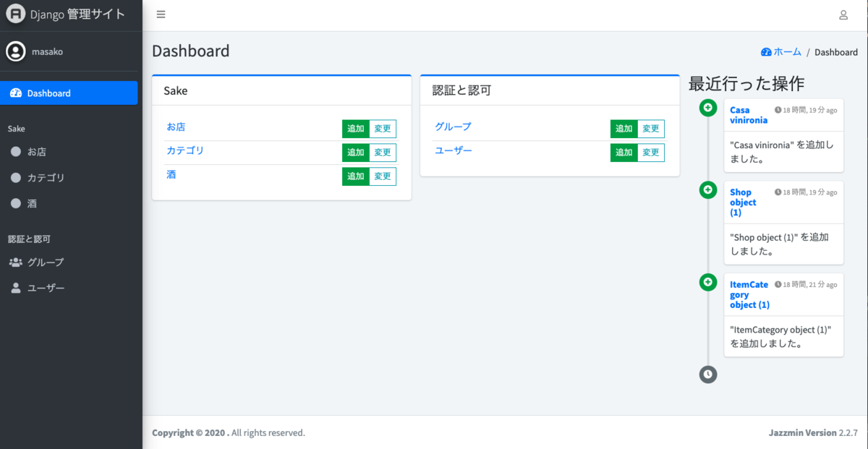Screen dimensions: 868x449
Task: Open user account icon in top bar
Action: pos(843,14)
